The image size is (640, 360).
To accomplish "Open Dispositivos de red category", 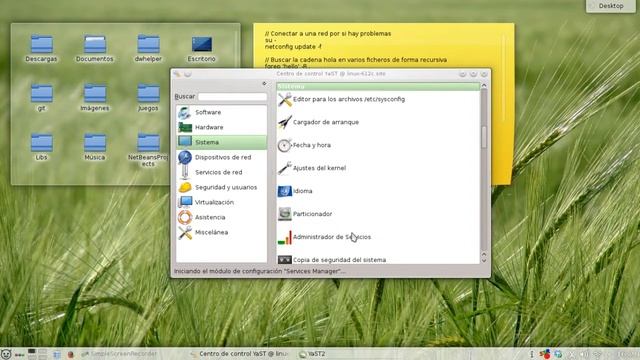I will [221, 157].
